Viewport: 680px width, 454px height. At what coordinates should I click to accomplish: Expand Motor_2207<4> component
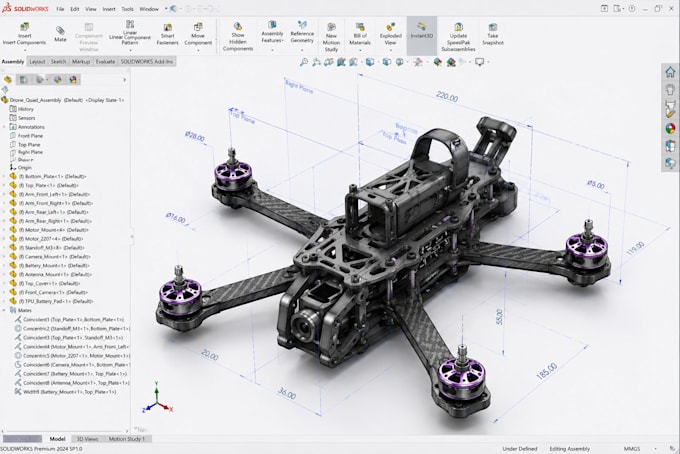pyautogui.click(x=4, y=238)
